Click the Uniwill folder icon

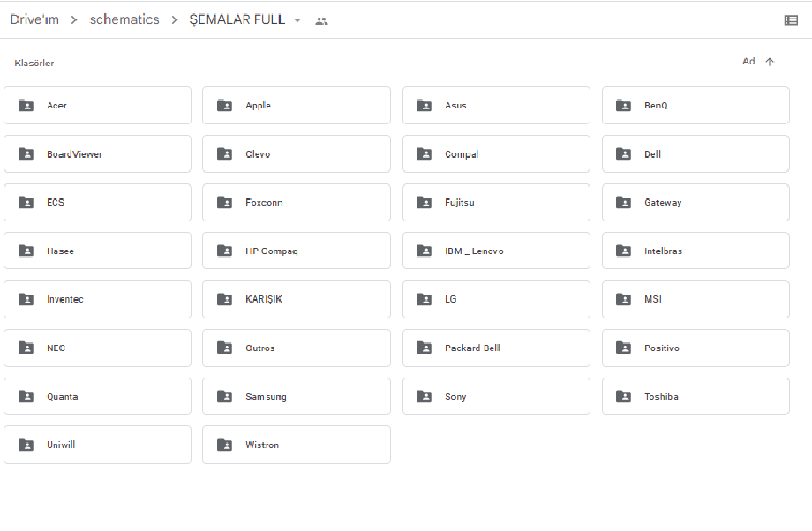point(26,445)
